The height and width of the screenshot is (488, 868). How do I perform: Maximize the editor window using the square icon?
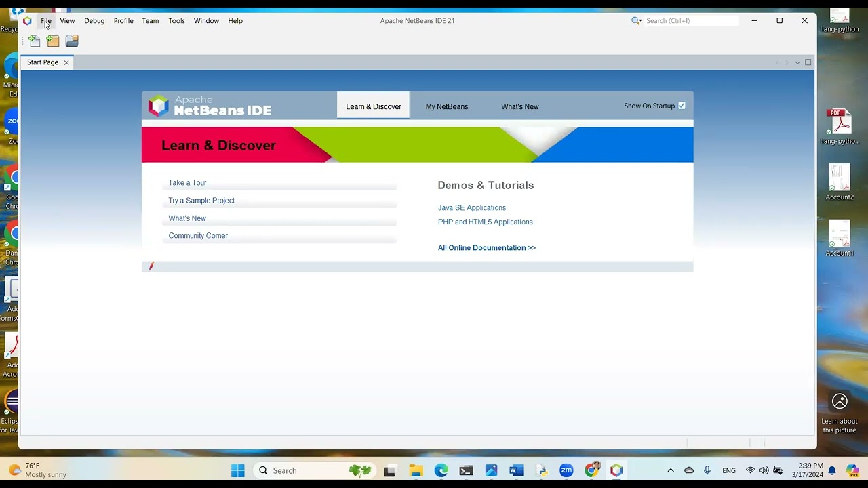coord(808,62)
